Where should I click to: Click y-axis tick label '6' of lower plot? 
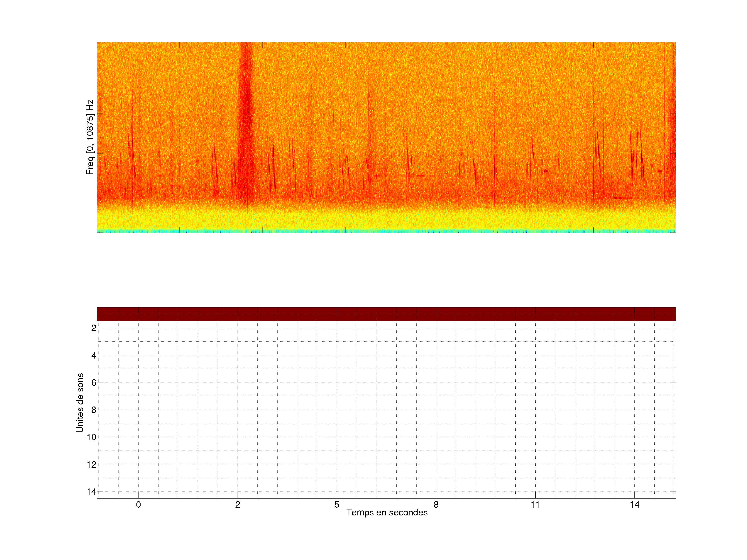(x=94, y=383)
